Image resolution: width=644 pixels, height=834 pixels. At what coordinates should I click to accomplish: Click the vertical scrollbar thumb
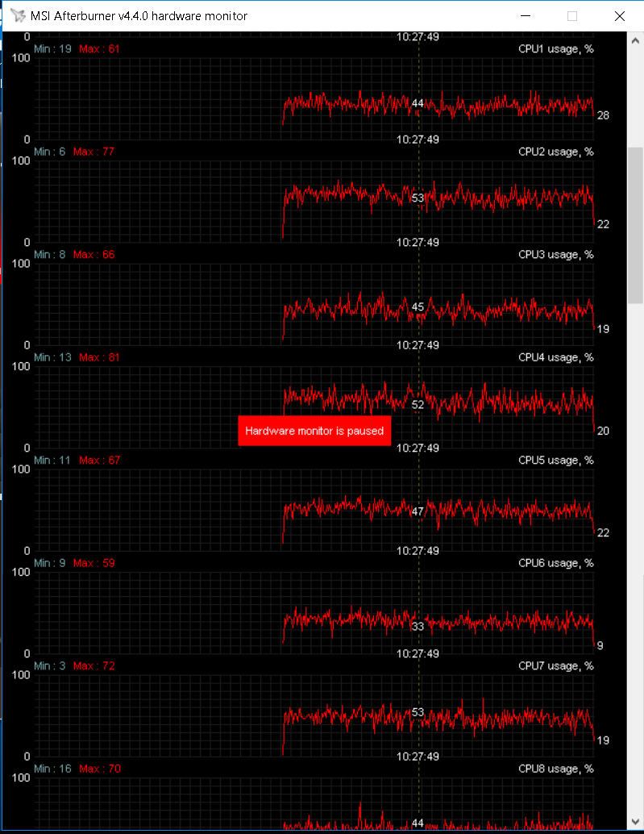point(635,226)
